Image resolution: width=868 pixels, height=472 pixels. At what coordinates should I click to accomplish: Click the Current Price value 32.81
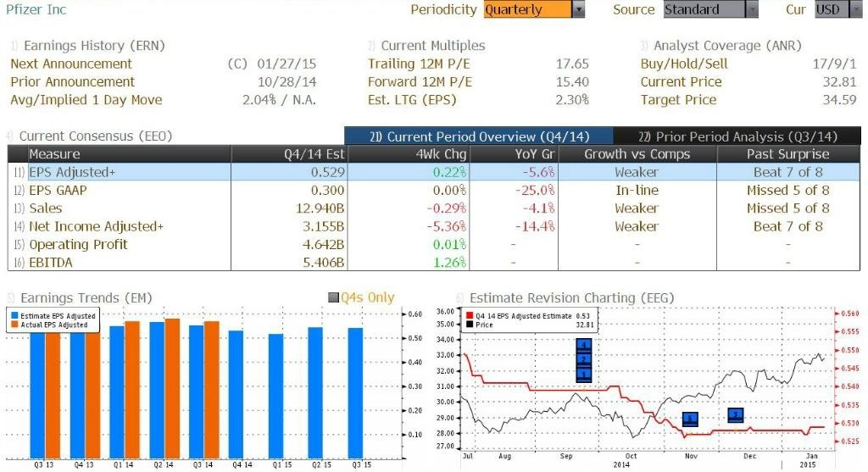839,82
